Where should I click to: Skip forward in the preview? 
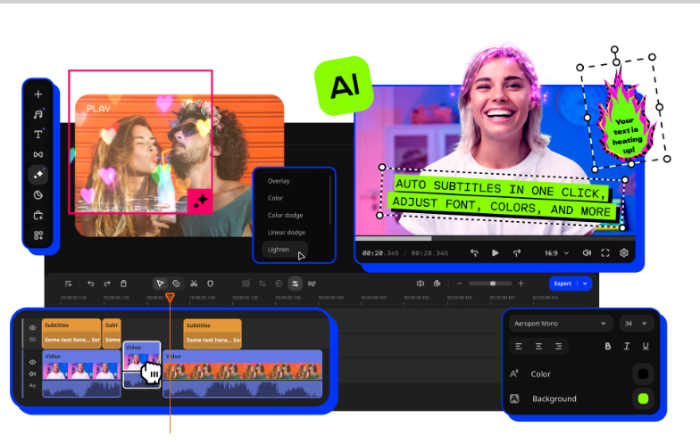coord(517,253)
